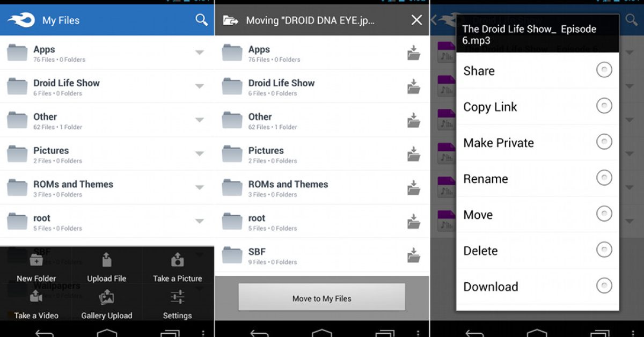
Task: Tap the Upload File icon
Action: pyautogui.click(x=107, y=260)
